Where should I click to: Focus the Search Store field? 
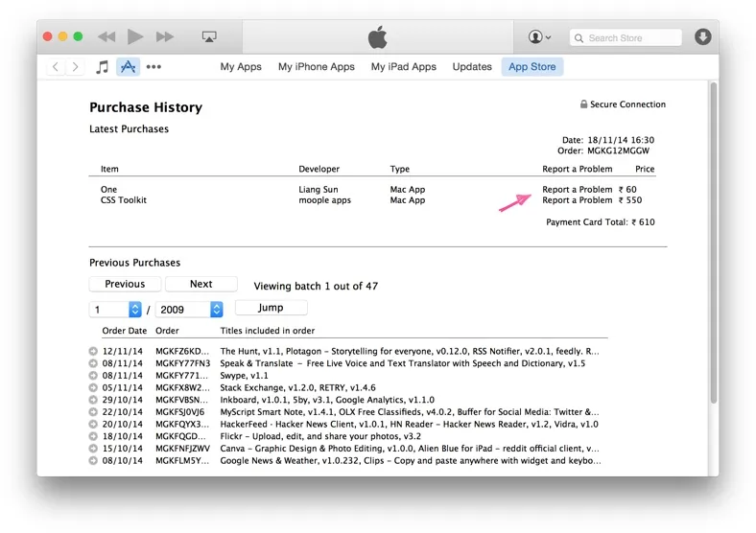pyautogui.click(x=626, y=37)
